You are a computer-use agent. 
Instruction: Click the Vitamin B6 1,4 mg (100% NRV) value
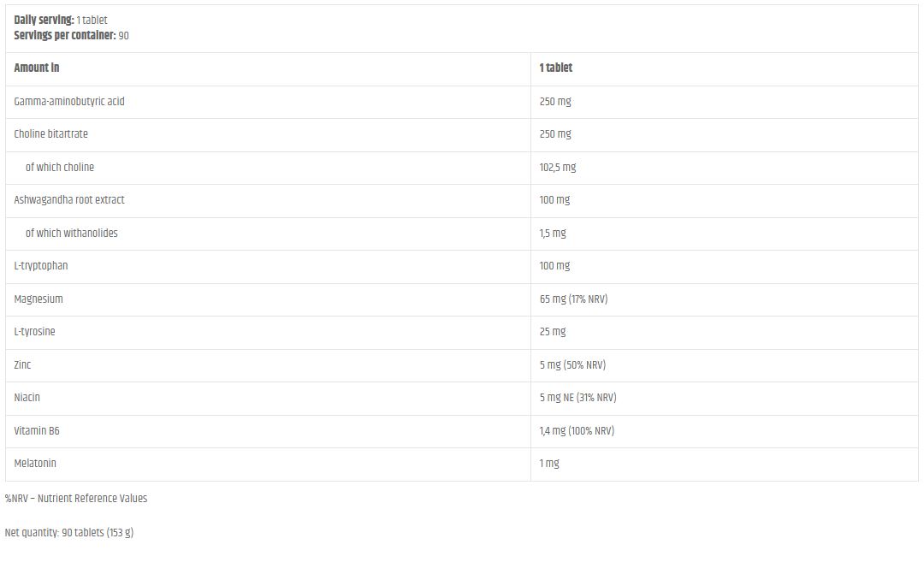pos(577,430)
